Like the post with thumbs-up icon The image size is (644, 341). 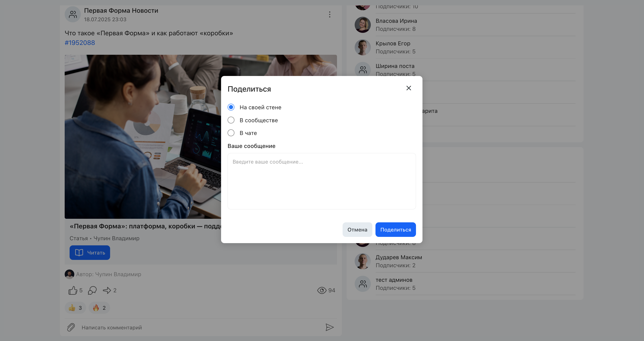(73, 290)
